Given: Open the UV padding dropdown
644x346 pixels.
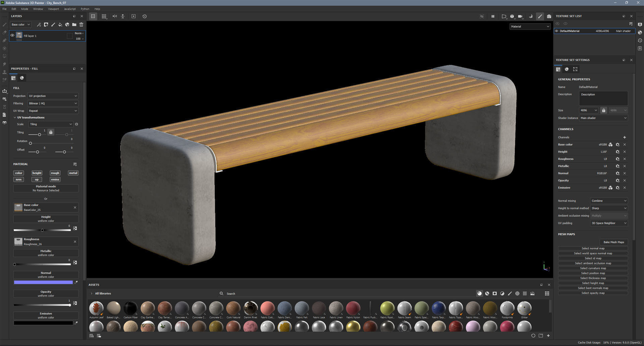Looking at the screenshot, I should [609, 223].
